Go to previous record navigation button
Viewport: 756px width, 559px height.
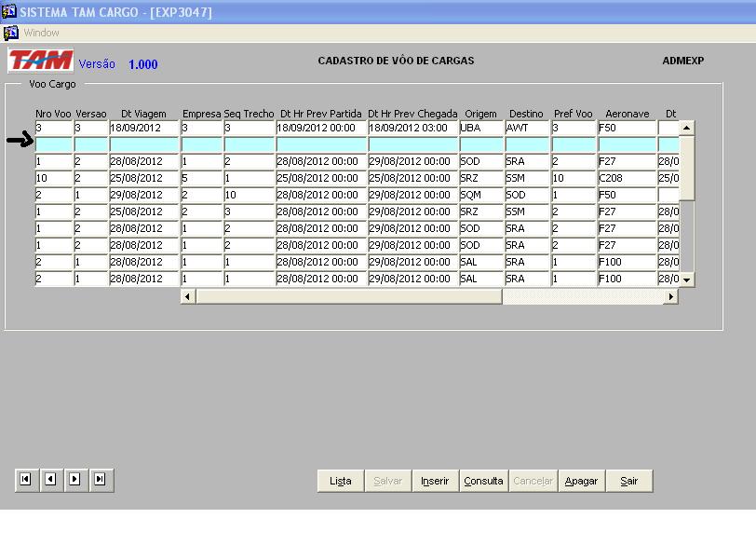pyautogui.click(x=50, y=479)
